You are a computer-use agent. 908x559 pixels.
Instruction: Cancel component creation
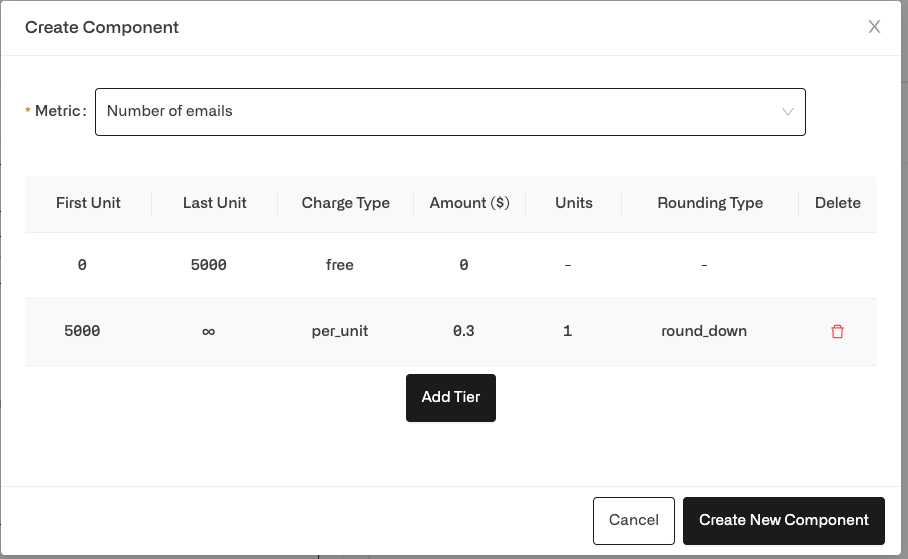(634, 520)
